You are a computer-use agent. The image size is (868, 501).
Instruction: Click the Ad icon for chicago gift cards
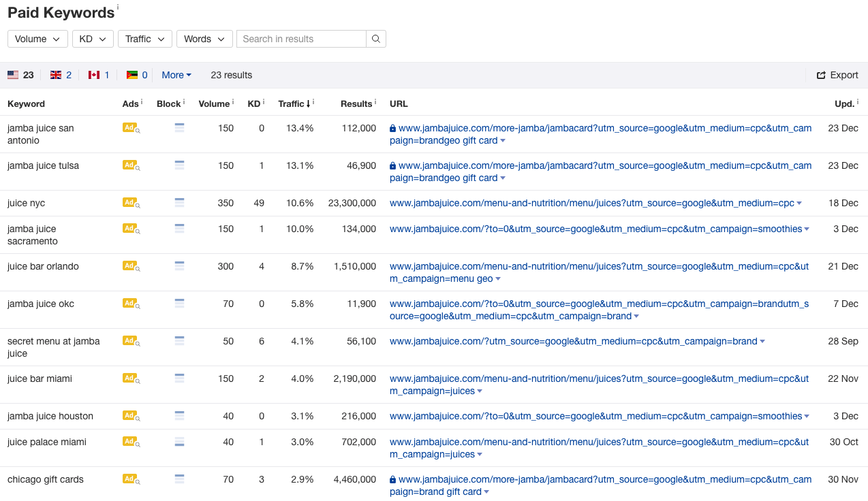131,479
